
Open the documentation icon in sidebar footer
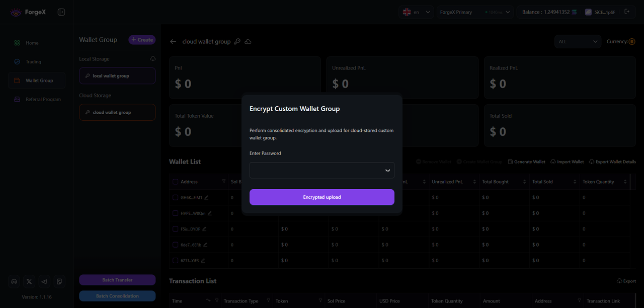point(59,282)
